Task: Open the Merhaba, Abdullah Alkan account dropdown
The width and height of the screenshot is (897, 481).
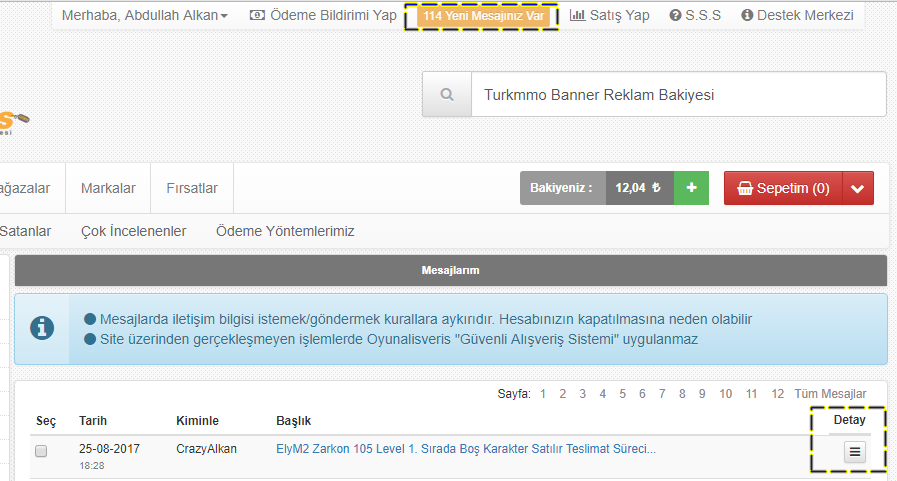Action: [x=144, y=15]
